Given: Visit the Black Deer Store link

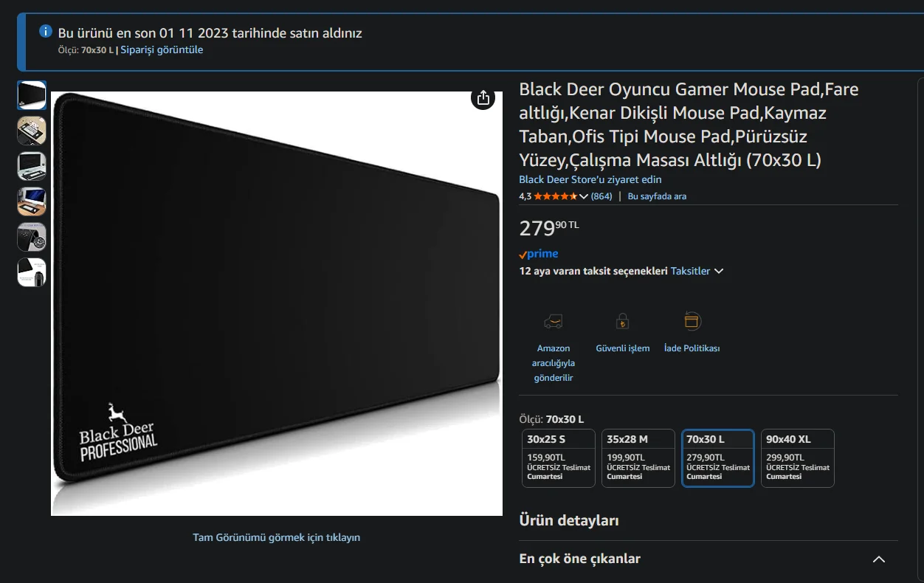Looking at the screenshot, I should (x=590, y=179).
